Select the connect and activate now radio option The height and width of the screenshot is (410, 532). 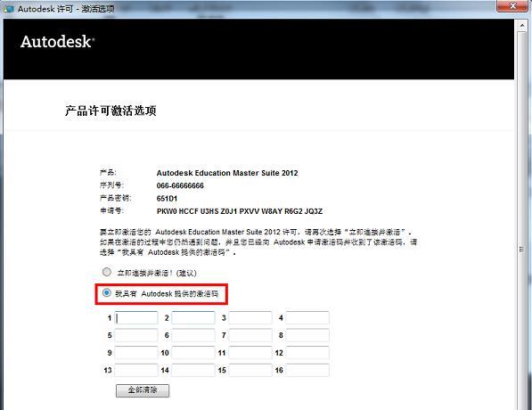coord(107,272)
